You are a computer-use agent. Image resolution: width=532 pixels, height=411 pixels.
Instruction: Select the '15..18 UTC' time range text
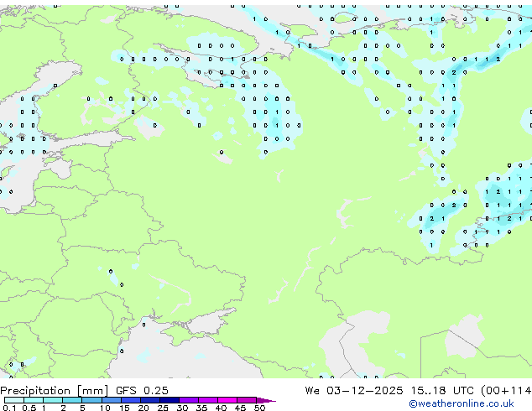click(442, 390)
